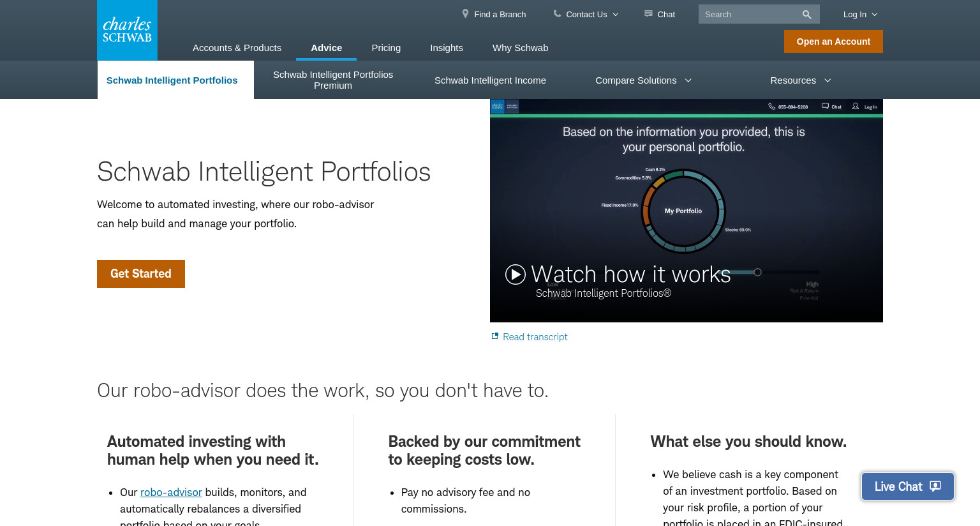
Task: Click the Find a Branch location pin icon
Action: tap(466, 13)
